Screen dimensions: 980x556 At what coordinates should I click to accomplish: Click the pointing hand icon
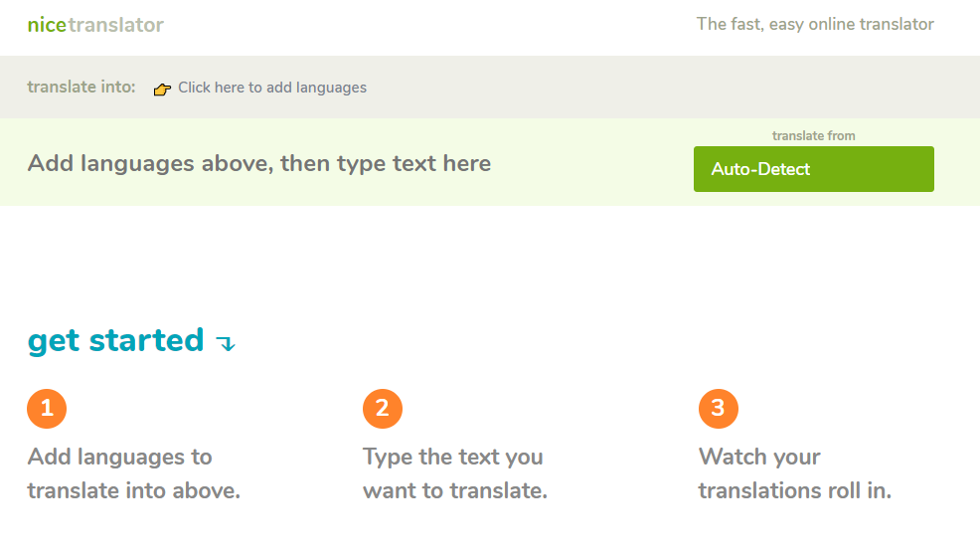point(162,89)
